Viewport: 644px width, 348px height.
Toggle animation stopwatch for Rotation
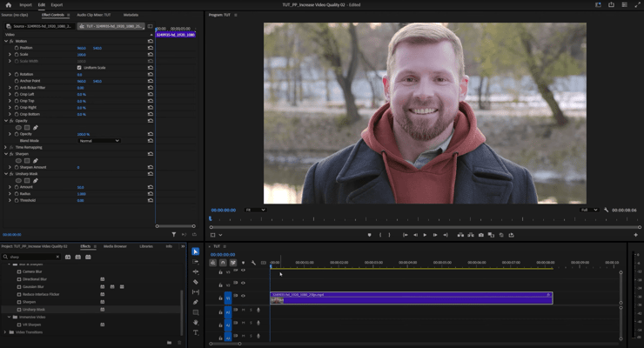(x=17, y=74)
